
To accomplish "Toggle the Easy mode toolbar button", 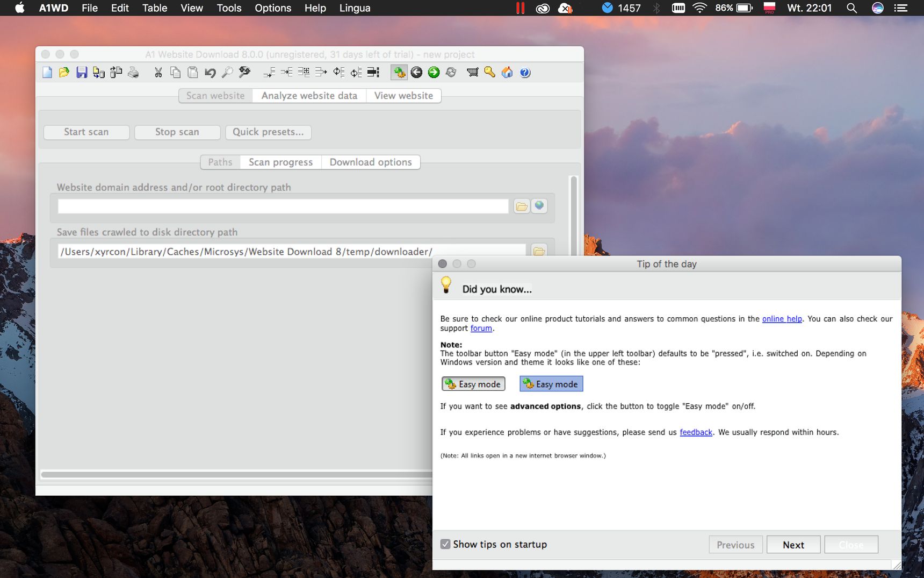I will point(399,73).
